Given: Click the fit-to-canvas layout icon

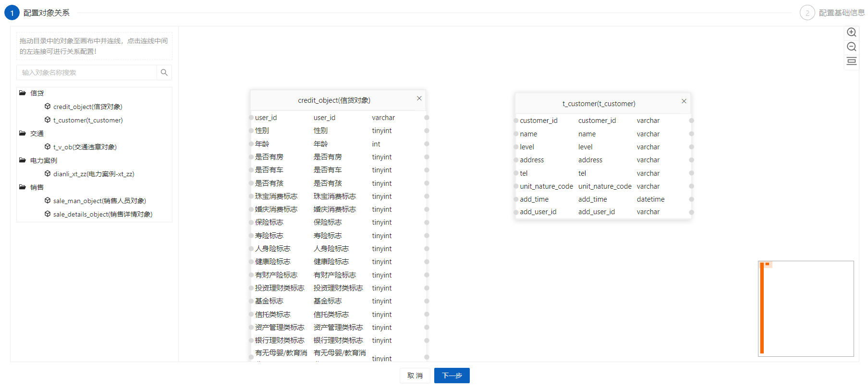Looking at the screenshot, I should click(x=851, y=61).
